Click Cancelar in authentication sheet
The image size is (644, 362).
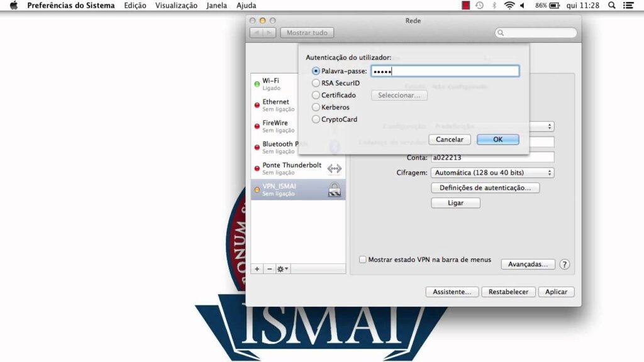(450, 140)
